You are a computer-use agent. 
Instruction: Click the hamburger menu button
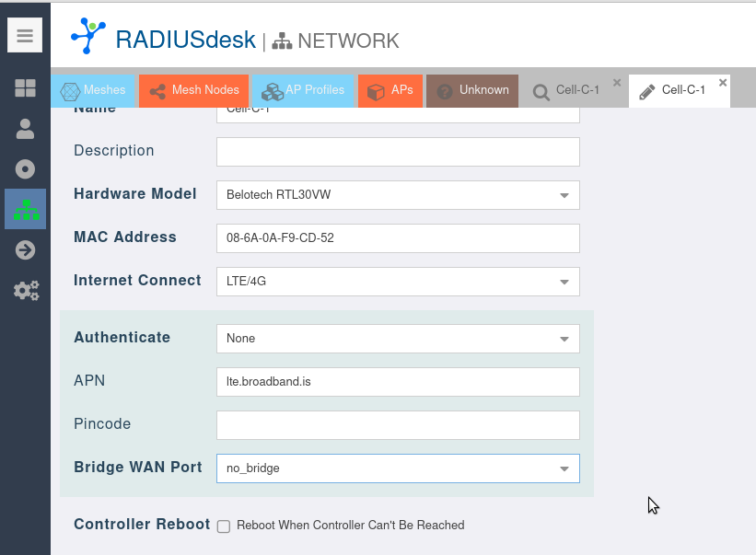[25, 36]
